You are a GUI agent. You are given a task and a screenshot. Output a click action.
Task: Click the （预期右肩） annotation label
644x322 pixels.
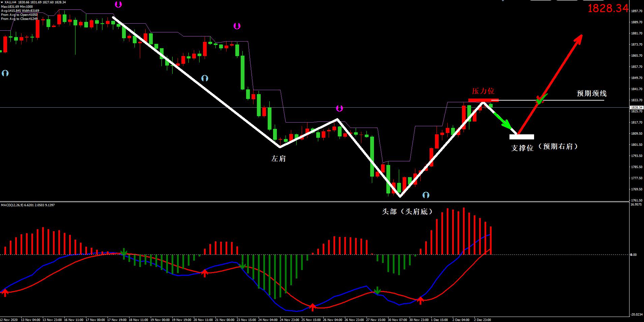coord(558,146)
